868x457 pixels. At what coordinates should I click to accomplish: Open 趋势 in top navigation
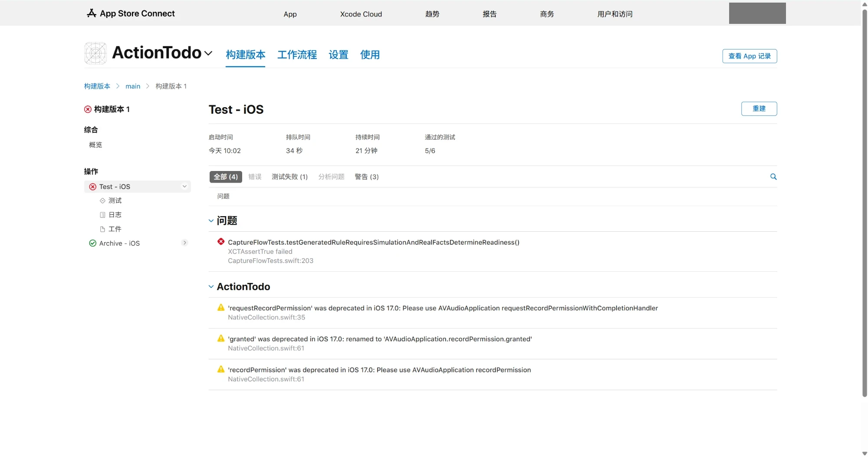pos(432,14)
